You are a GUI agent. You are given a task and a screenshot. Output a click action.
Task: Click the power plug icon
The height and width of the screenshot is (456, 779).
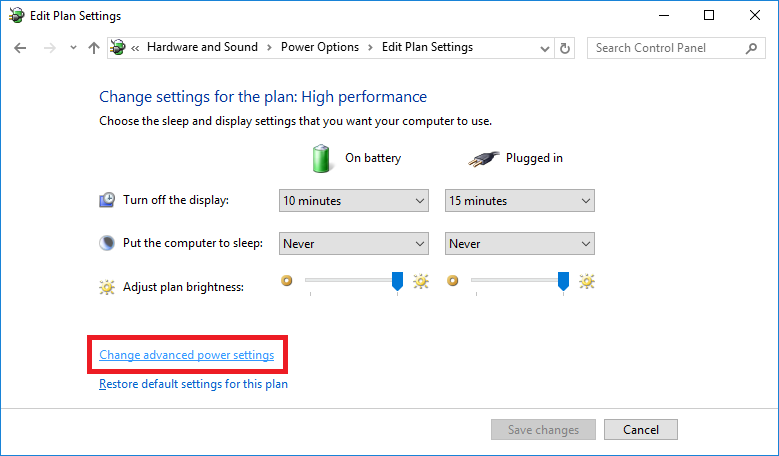[x=483, y=158]
